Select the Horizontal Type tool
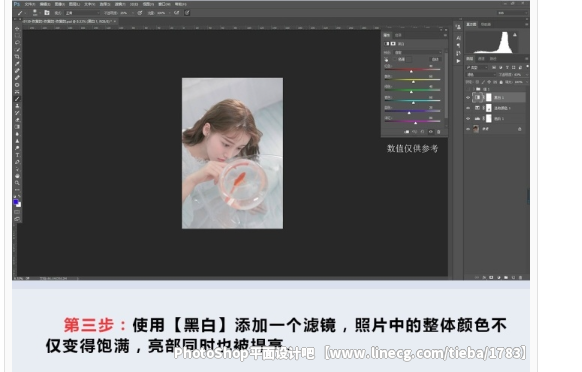Viewport: 582px width, 372px height. click(x=17, y=155)
